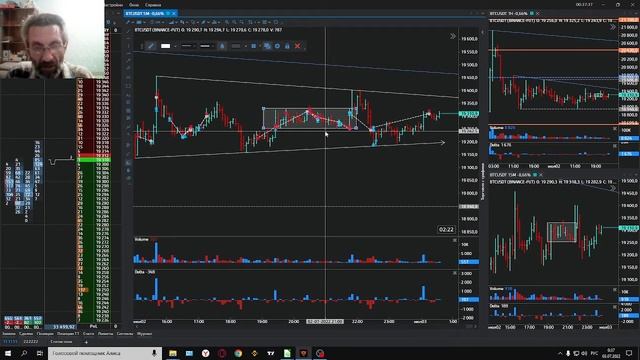
Task: Switch to the Стопы bottom tab
Action: click(88, 334)
